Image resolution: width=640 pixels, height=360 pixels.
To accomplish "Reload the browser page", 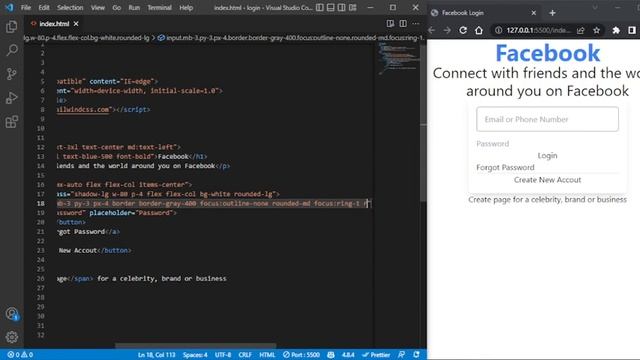I will 463,30.
